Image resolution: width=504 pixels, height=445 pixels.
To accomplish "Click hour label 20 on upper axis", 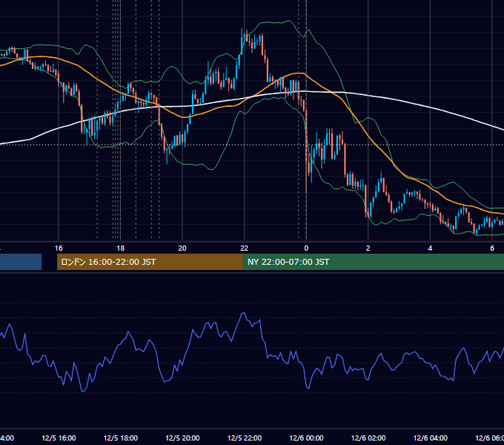I will tap(182, 248).
